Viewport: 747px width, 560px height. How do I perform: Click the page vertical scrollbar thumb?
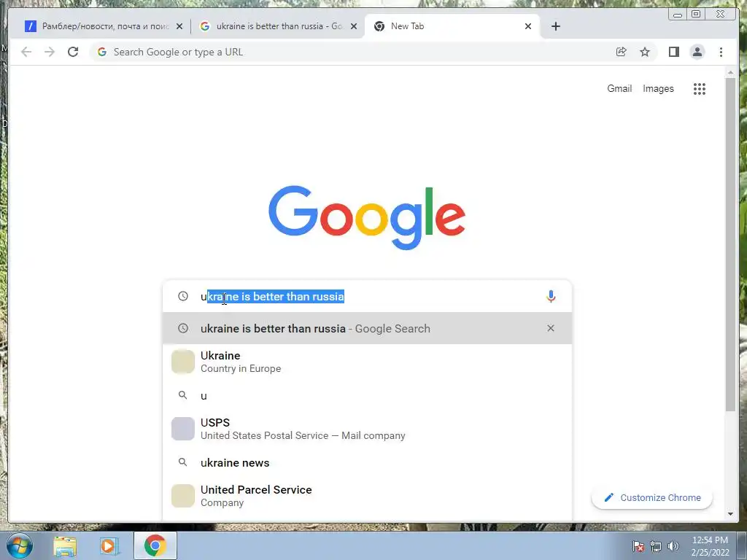pos(730,244)
